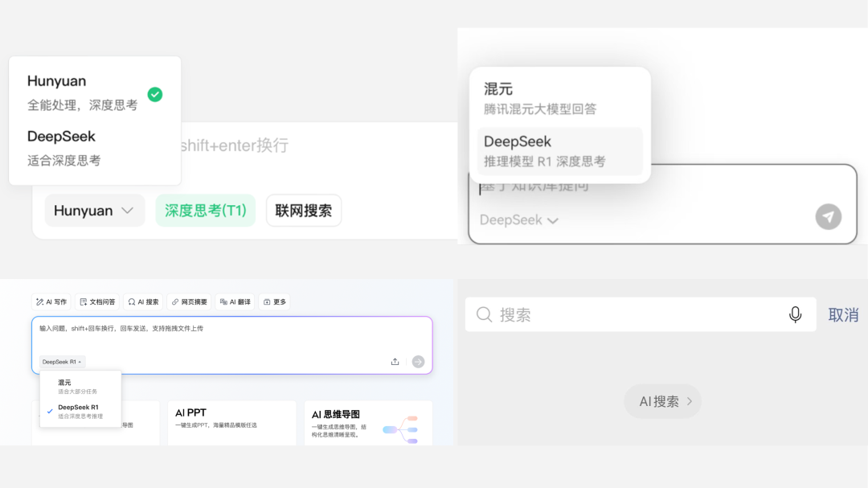Click the paper-plane send icon
The width and height of the screenshot is (868, 488).
(828, 216)
